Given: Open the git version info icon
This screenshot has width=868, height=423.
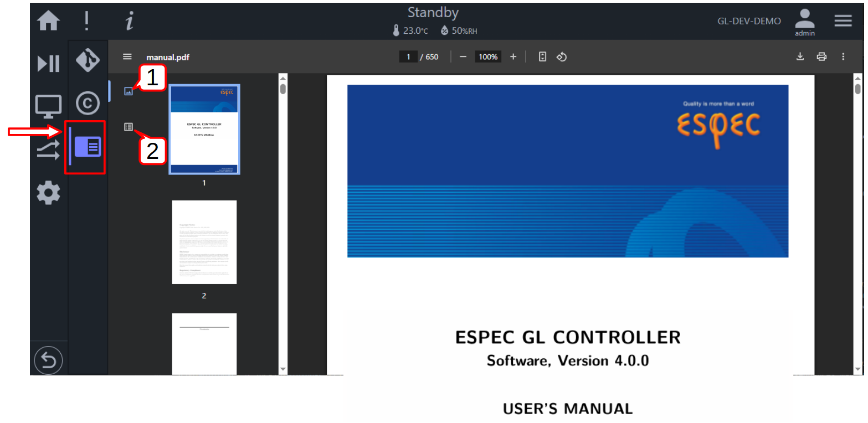Looking at the screenshot, I should point(88,60).
